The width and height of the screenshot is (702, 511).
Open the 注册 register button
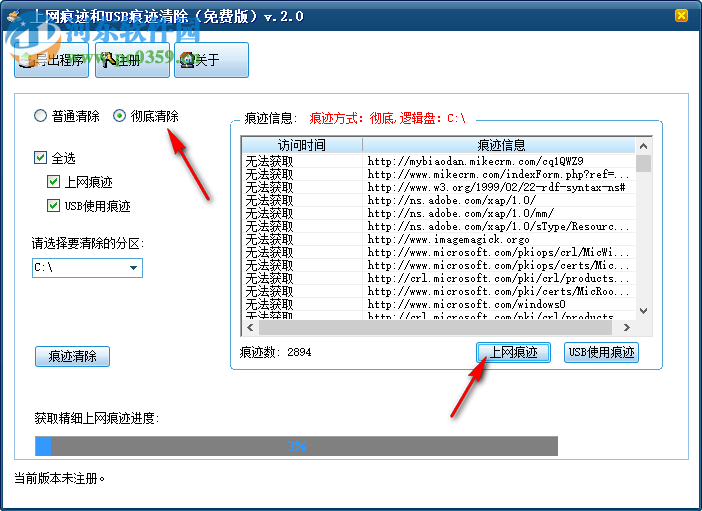(x=133, y=60)
